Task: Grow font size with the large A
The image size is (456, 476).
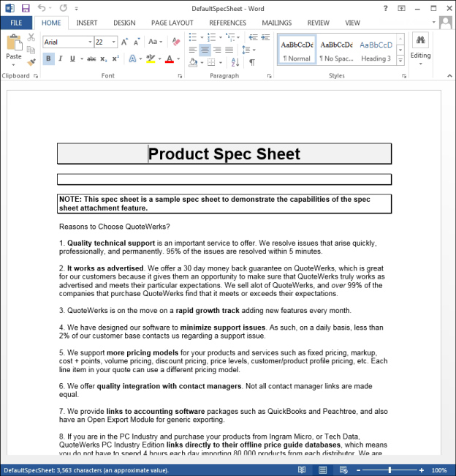Action: (124, 42)
